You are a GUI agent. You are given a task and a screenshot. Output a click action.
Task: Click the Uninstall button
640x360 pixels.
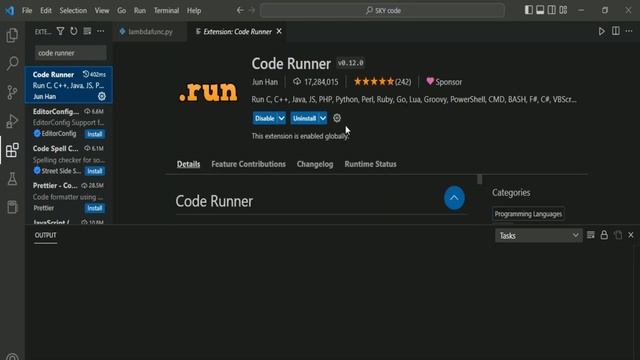(304, 118)
